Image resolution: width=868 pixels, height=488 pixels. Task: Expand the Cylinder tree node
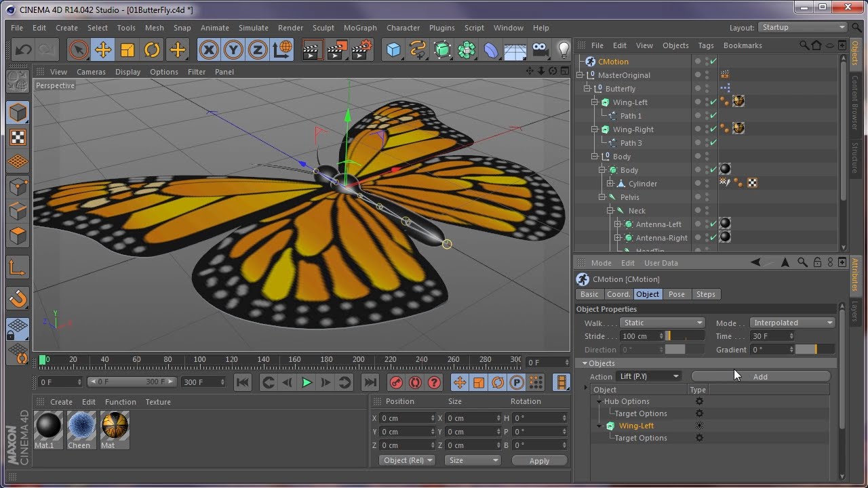point(610,184)
